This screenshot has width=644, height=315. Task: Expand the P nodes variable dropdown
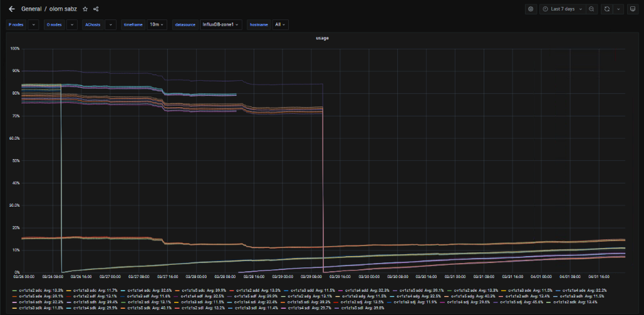point(33,24)
